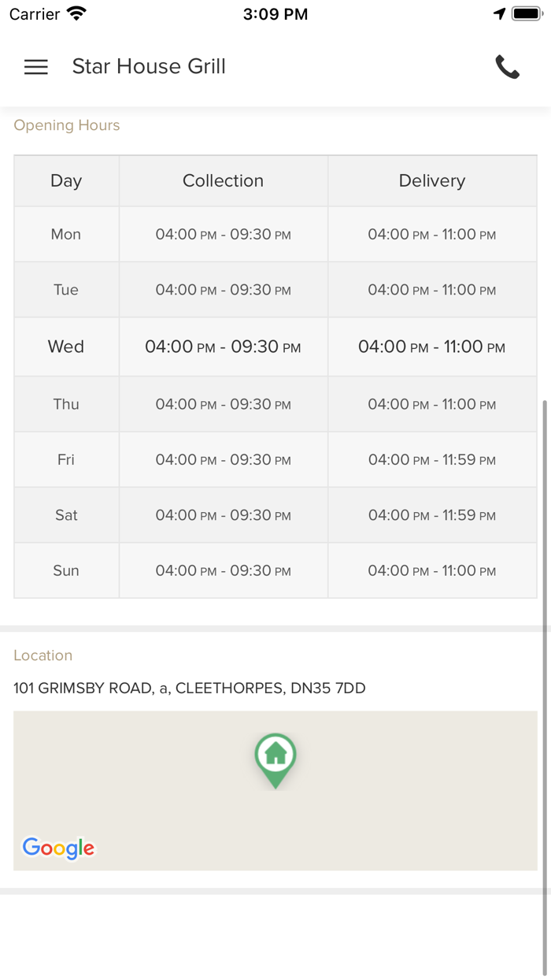The image size is (551, 980).
Task: Tap the Sat row day label
Action: click(66, 515)
